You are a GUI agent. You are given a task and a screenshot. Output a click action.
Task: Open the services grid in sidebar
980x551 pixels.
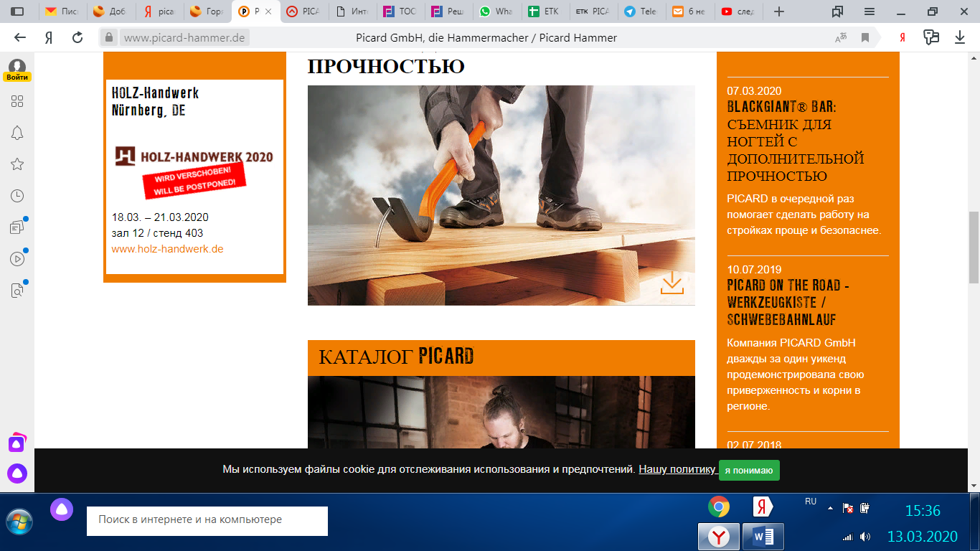tap(17, 101)
